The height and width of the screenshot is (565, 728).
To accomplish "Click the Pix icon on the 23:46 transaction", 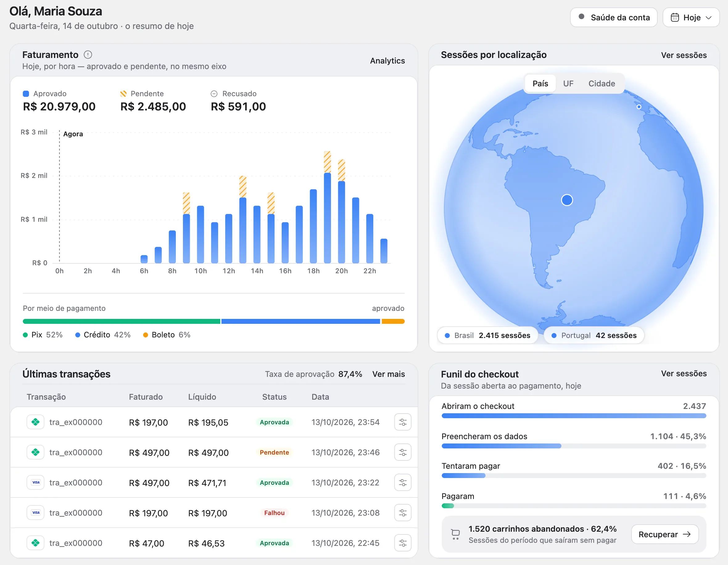I will point(35,452).
